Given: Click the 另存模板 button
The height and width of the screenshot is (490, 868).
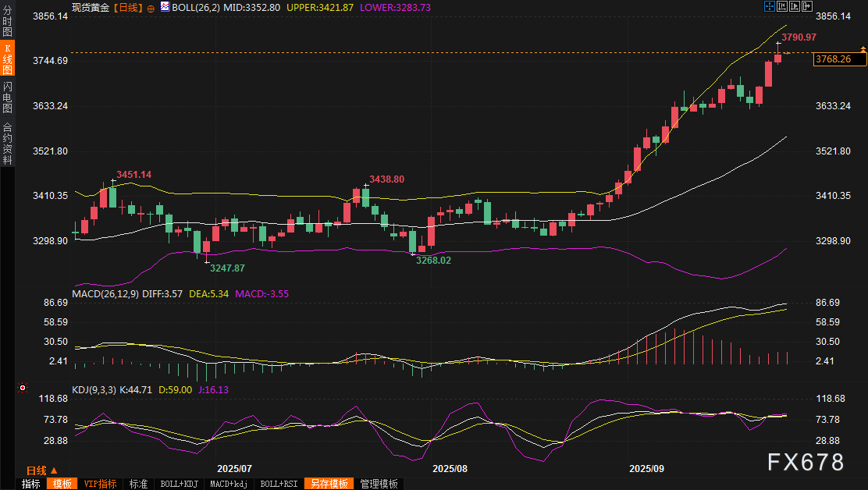Looking at the screenshot, I should pos(329,484).
